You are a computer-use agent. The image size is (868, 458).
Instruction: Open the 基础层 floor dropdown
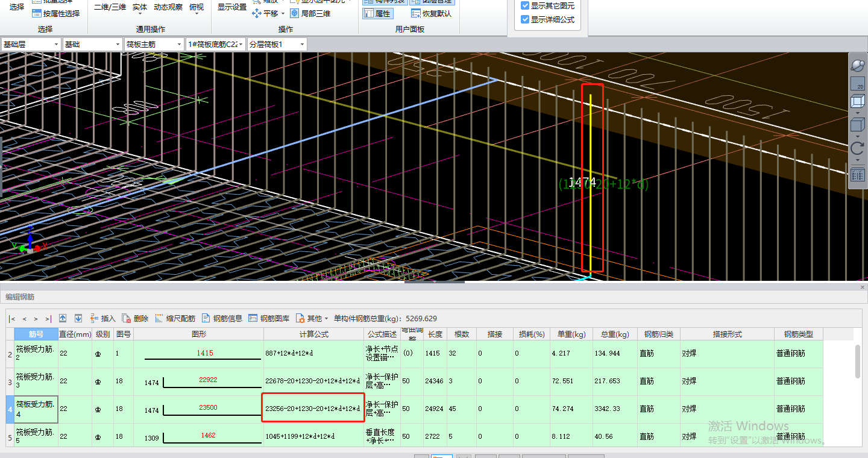coord(31,45)
